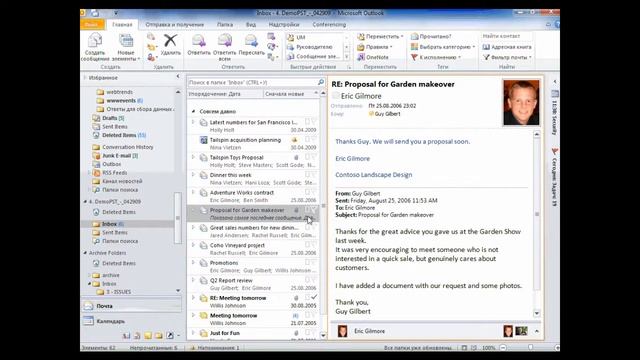Click the help icon at the ribbon's right

[557, 24]
